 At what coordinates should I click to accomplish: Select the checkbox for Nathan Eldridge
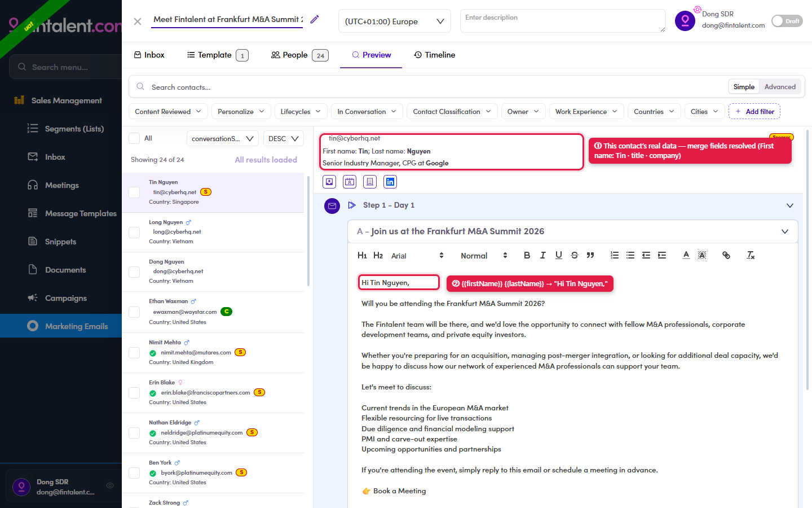click(134, 433)
